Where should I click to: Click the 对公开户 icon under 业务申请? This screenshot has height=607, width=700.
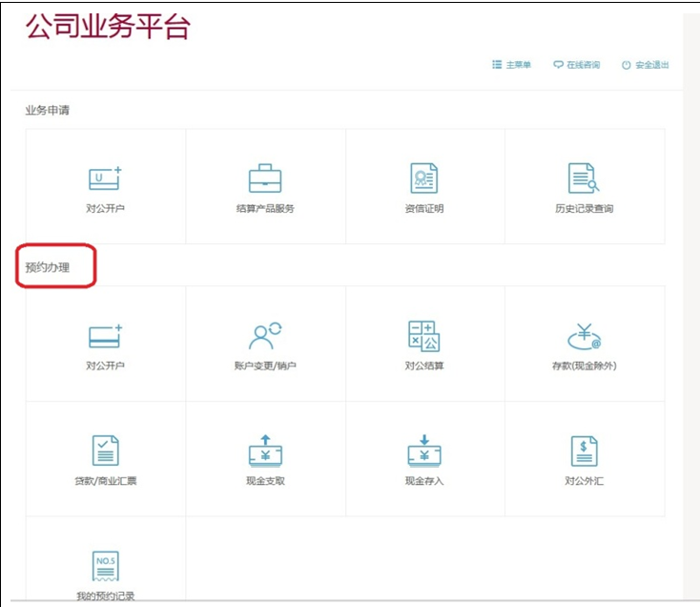(105, 178)
